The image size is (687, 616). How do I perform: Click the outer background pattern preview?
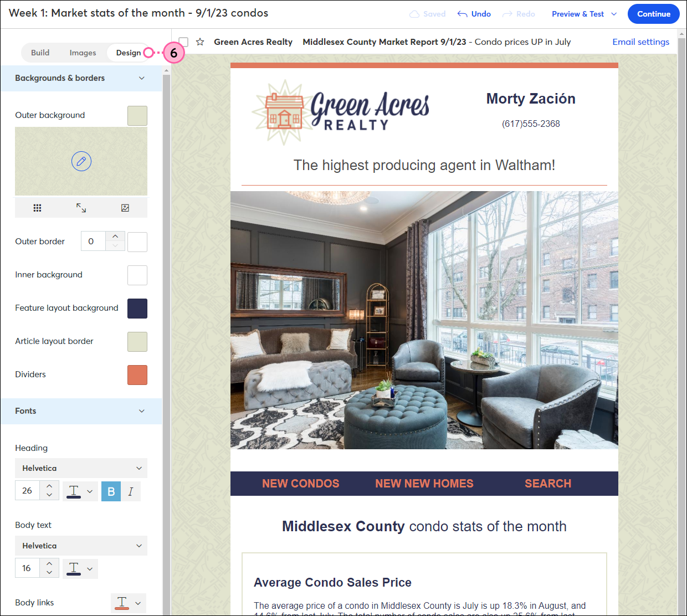point(81,161)
